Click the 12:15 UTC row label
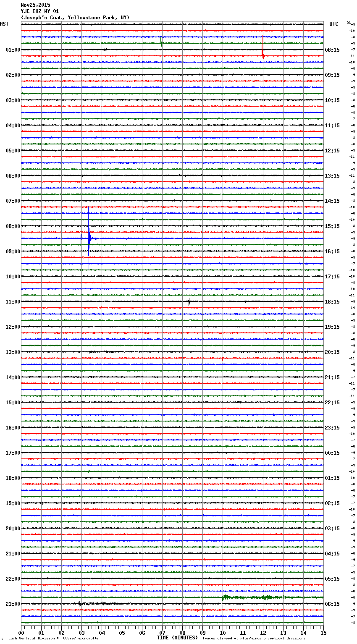Image resolution: width=357 pixels, height=644 pixels. pos(332,151)
